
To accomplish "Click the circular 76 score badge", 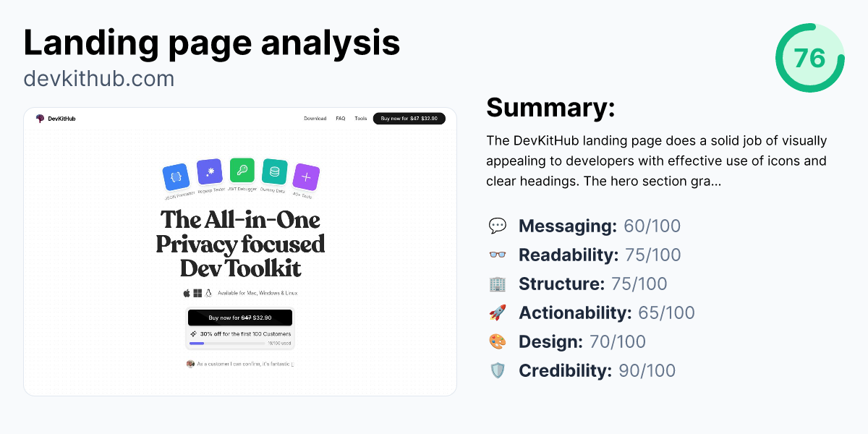I will point(810,58).
